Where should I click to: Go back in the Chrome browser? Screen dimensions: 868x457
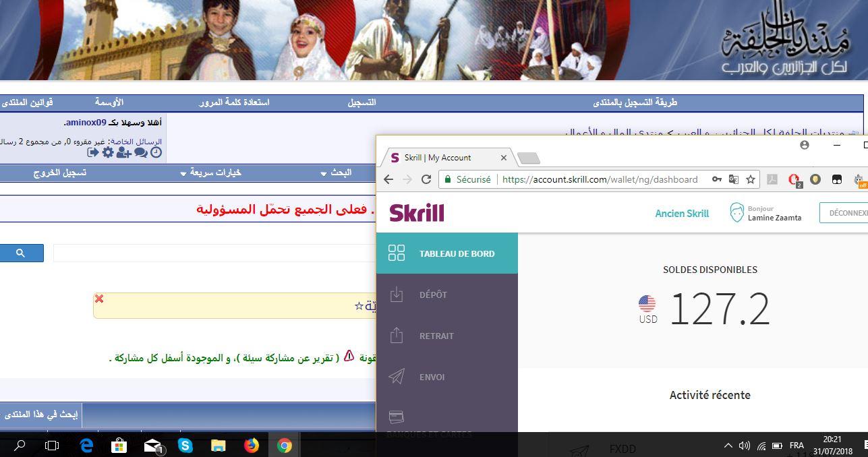pyautogui.click(x=388, y=179)
